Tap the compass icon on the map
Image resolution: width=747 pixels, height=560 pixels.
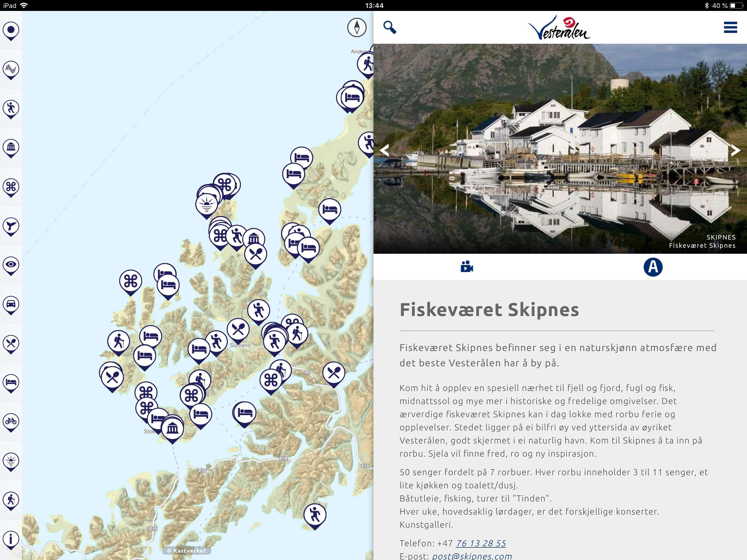click(357, 27)
